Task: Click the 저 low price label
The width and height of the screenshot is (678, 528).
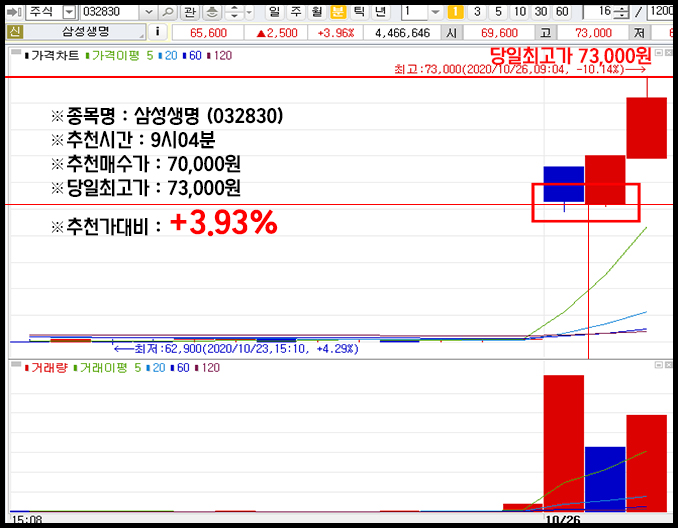Action: tap(640, 32)
